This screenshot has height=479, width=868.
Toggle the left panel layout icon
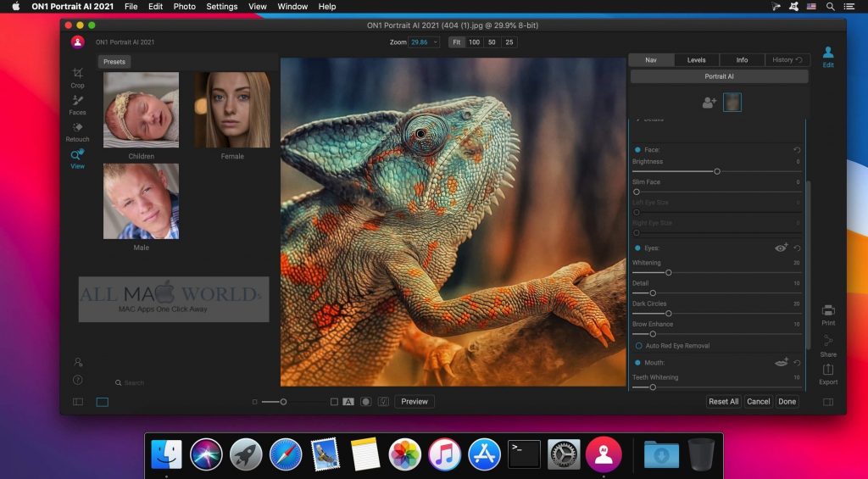click(x=78, y=402)
